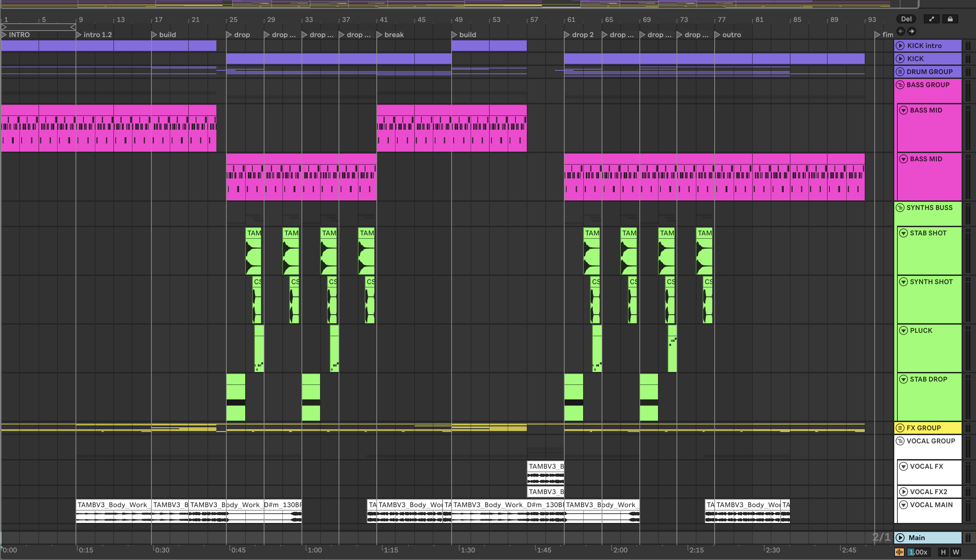Fold the STAB SHOT track
Screen dimensions: 976x560
coord(903,233)
